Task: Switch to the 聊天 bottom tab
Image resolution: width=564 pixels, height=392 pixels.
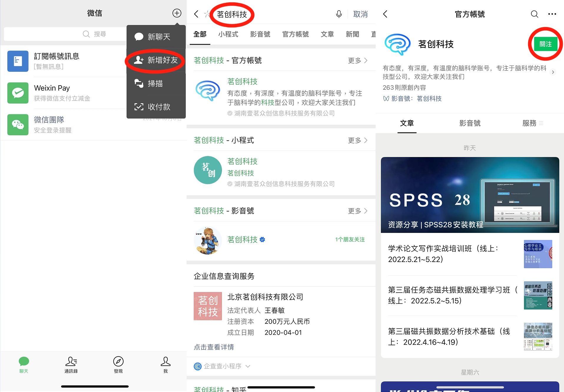Action: [24, 365]
